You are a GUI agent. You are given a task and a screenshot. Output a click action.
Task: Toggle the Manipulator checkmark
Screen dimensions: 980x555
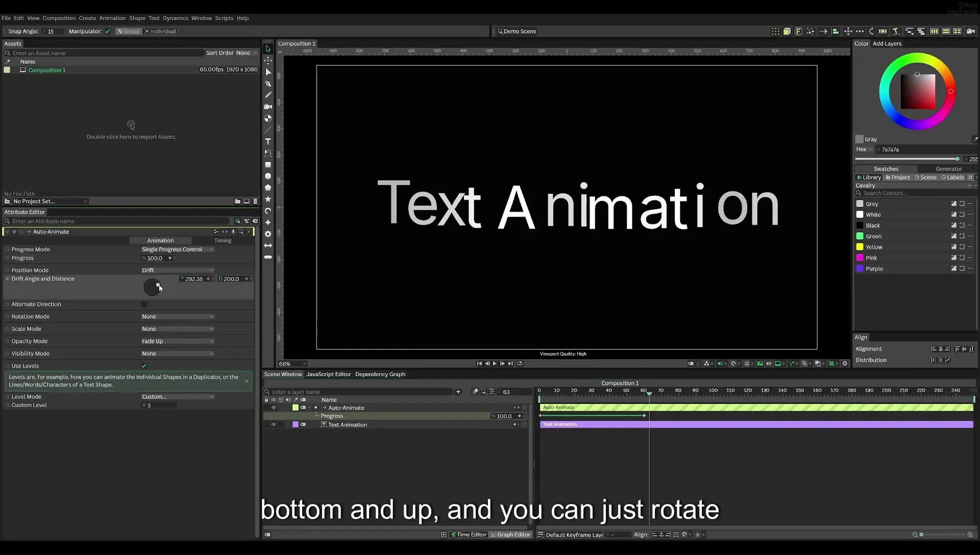pos(108,32)
